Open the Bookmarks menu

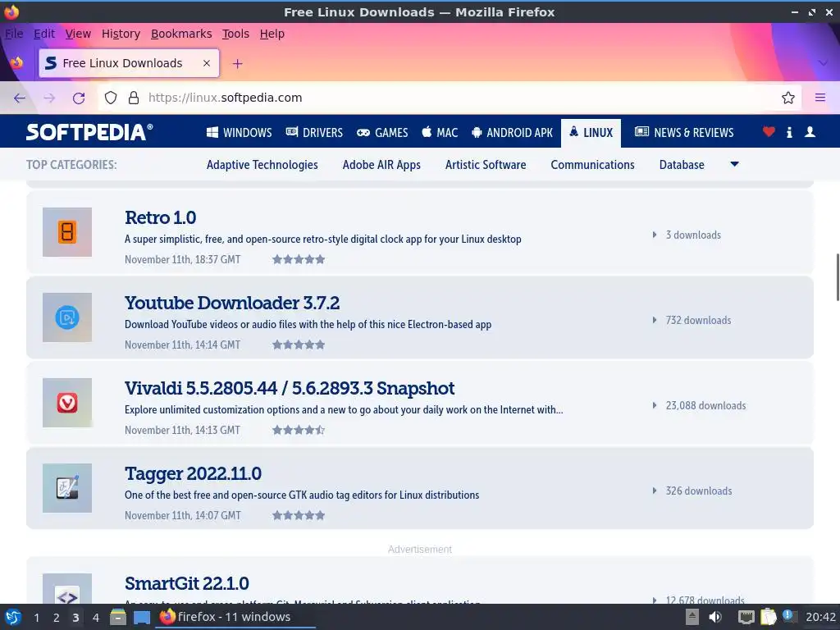181,34
